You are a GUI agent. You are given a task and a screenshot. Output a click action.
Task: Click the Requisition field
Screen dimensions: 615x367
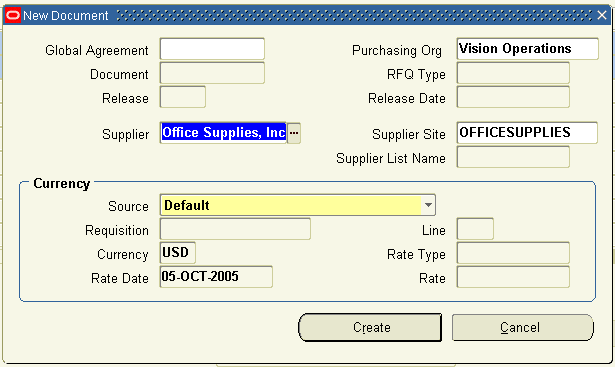tap(235, 229)
